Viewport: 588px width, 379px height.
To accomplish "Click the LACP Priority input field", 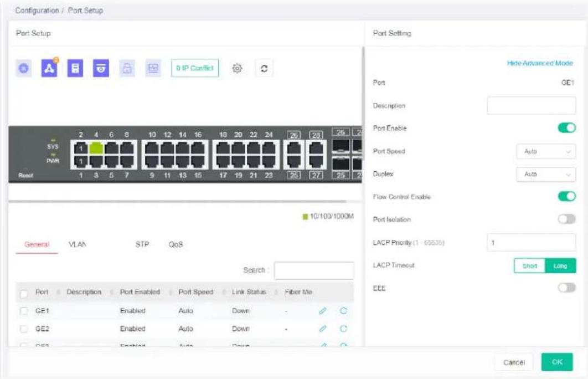I will 532,242.
